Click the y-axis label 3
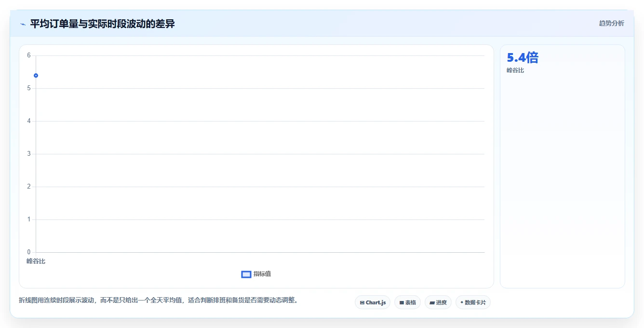Viewport: 644px width, 328px height. coord(29,154)
